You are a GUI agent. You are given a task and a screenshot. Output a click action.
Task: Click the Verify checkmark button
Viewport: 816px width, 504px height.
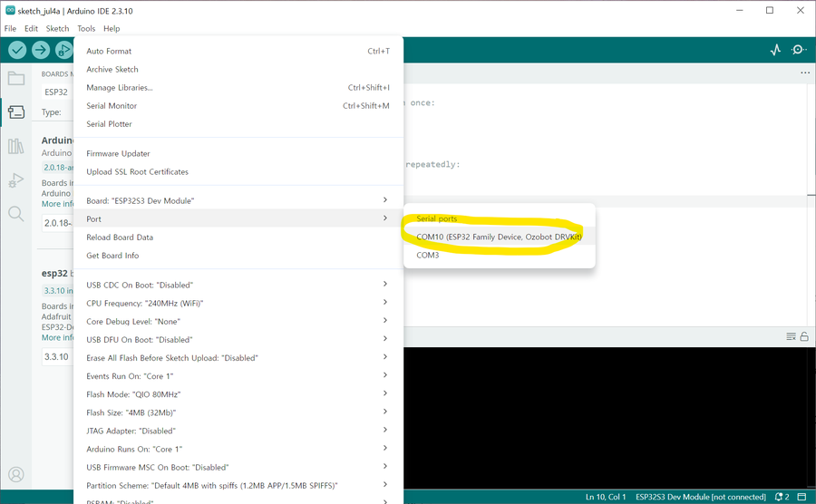point(17,50)
